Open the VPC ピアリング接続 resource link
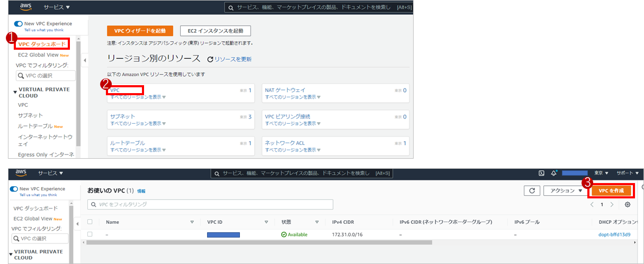The width and height of the screenshot is (644, 264). coord(288,116)
